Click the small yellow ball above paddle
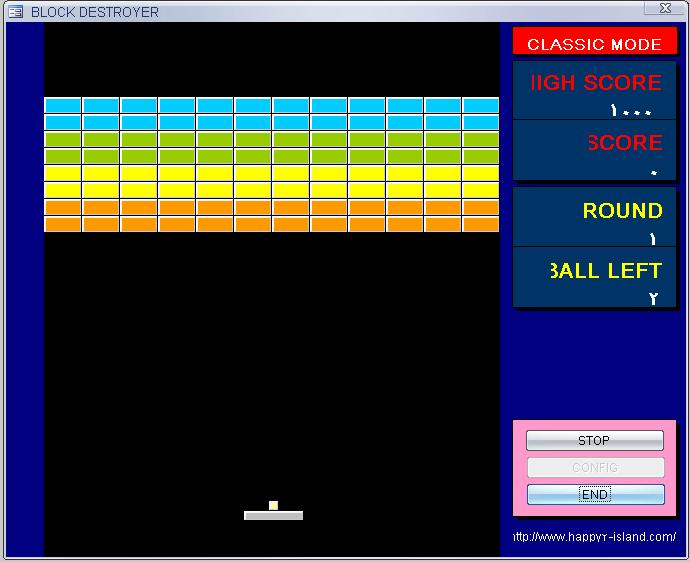This screenshot has height=562, width=690. pos(273,505)
